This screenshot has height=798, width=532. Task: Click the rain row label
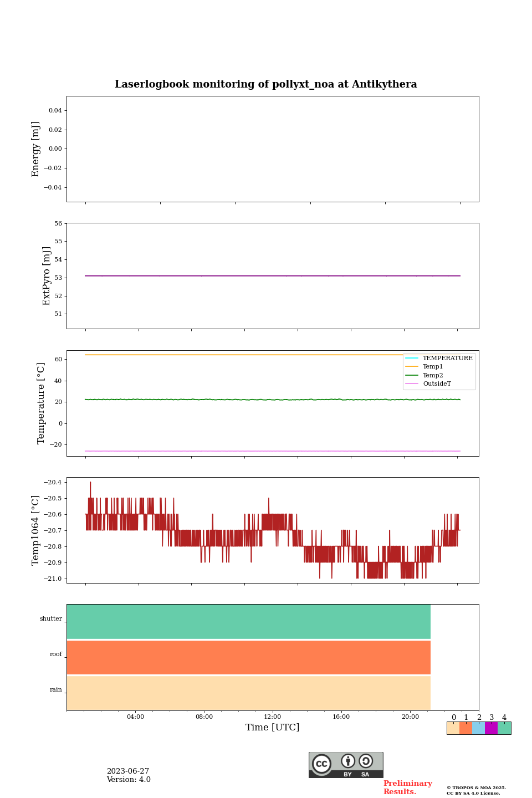pyautogui.click(x=56, y=690)
